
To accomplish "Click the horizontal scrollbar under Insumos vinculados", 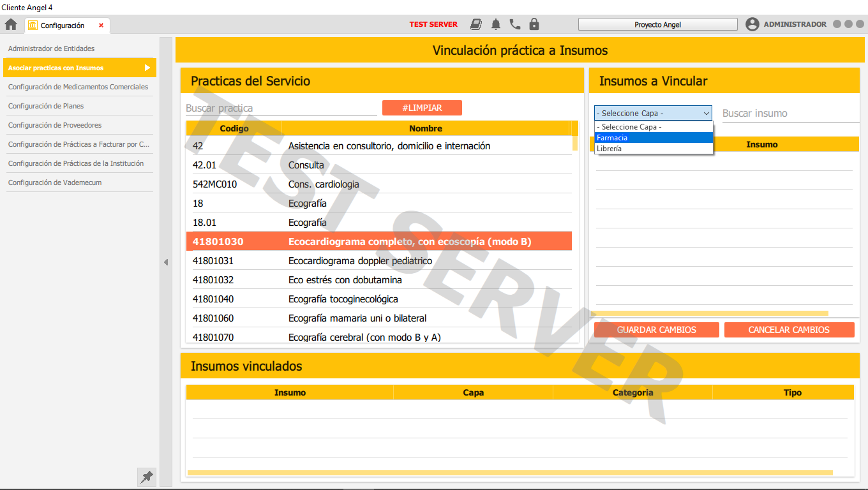I will tap(509, 473).
